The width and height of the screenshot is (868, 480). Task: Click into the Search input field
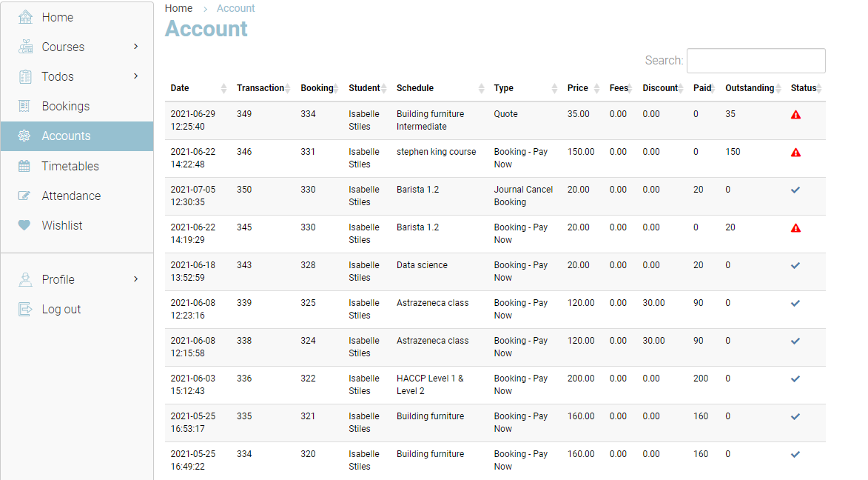[x=756, y=61]
